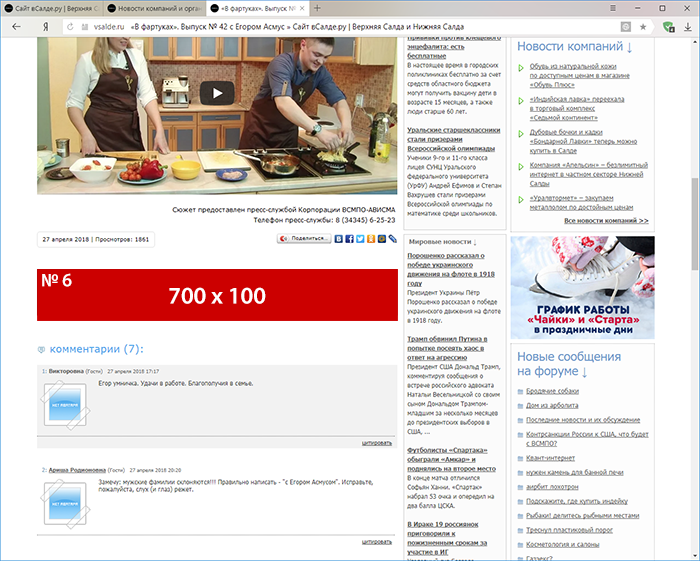Open the Квант-интернет forum topic
Image resolution: width=700 pixels, height=561 pixels.
pos(550,458)
